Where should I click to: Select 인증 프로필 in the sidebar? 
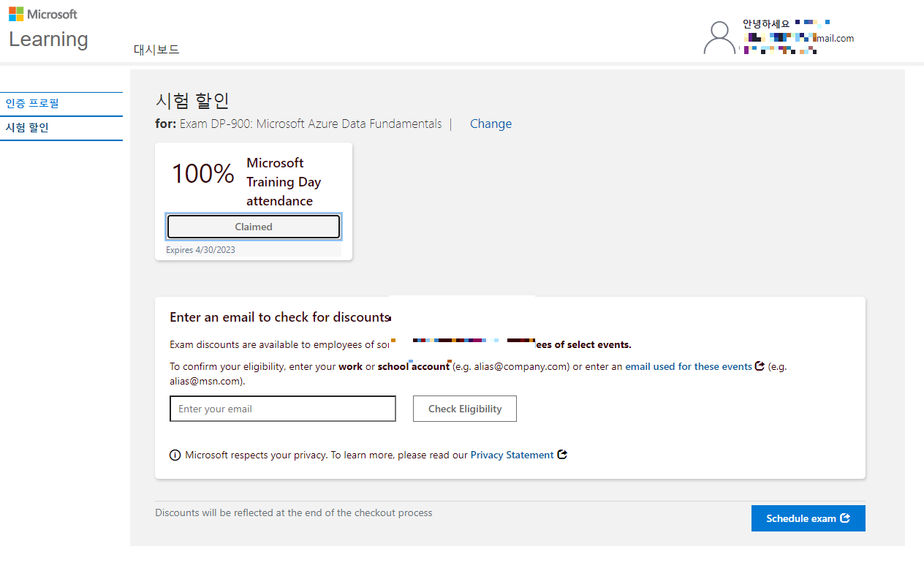(61, 104)
